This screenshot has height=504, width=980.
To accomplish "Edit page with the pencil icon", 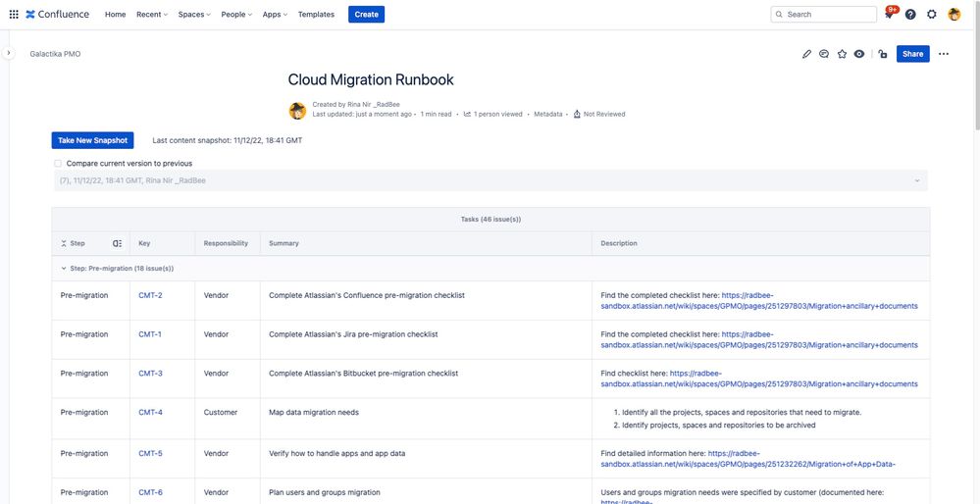I will click(806, 54).
